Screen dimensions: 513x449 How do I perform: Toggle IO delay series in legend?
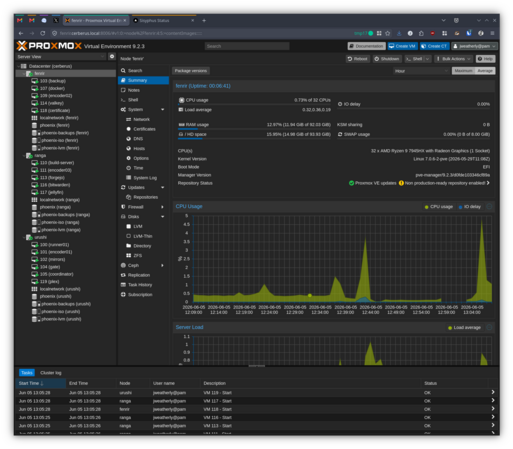[x=470, y=207]
